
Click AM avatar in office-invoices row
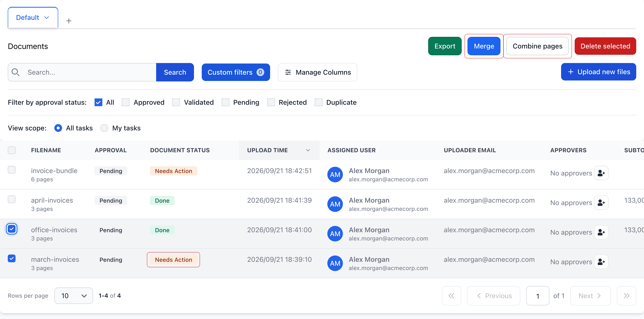335,234
